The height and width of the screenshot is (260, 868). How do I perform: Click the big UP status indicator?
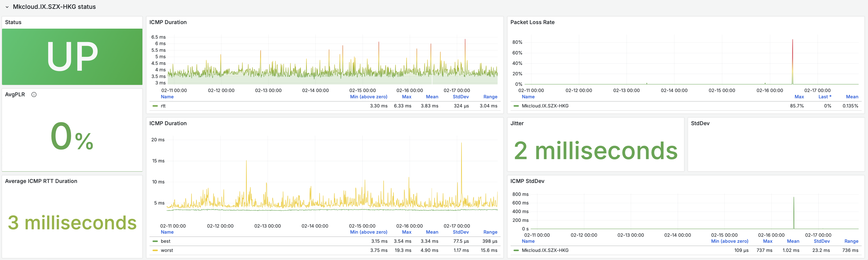tap(72, 56)
